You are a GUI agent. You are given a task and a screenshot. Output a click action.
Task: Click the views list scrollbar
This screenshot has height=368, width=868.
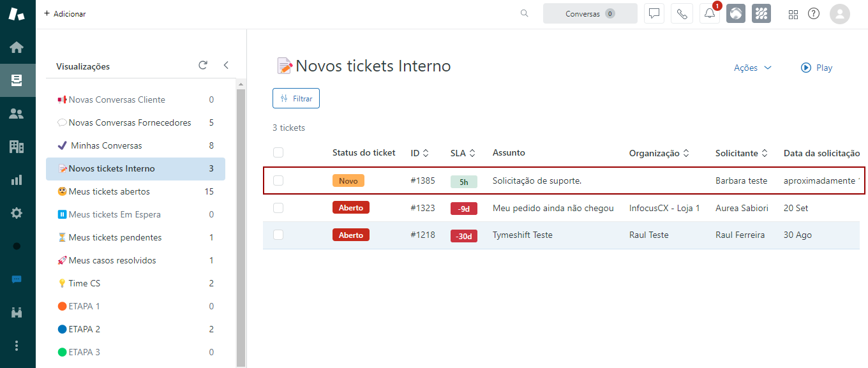241,223
